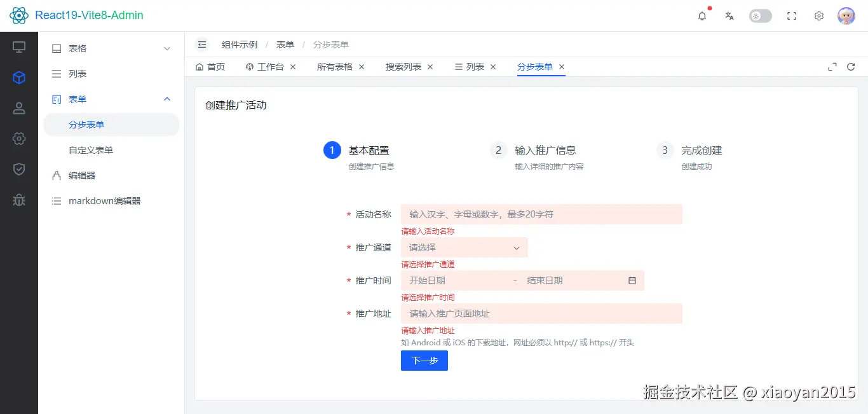Refresh the current tab page
Viewport: 868px width, 414px height.
click(851, 67)
